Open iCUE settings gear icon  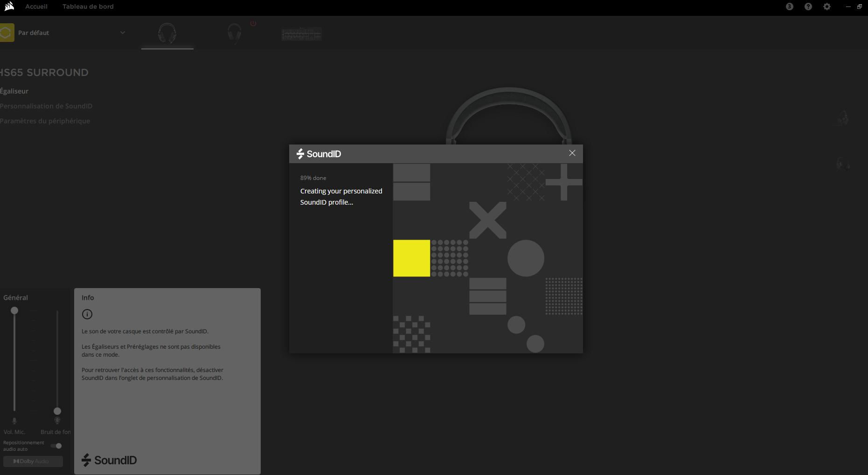(x=826, y=7)
